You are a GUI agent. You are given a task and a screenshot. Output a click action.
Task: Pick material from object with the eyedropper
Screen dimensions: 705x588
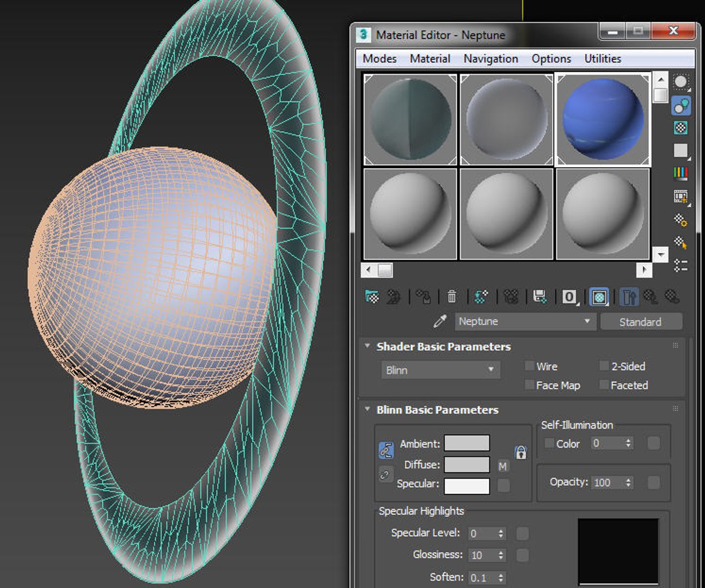(440, 322)
